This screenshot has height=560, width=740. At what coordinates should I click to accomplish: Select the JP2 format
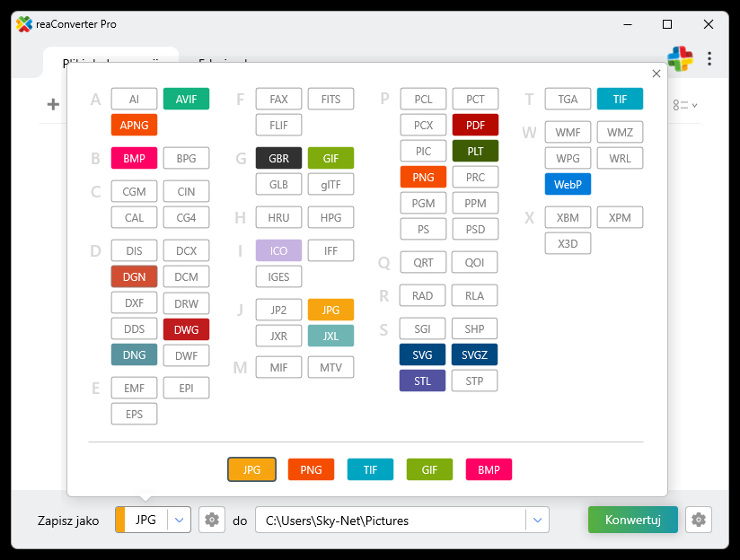point(278,310)
